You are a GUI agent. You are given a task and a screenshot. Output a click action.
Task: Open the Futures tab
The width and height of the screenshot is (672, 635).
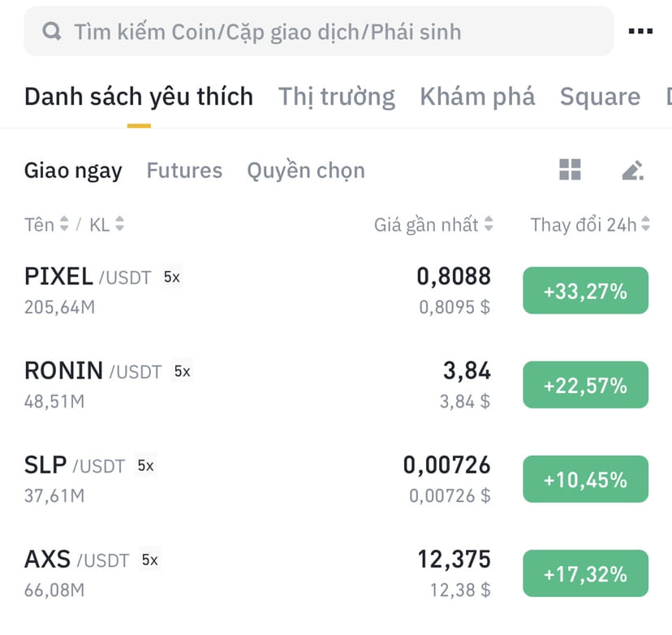click(184, 171)
